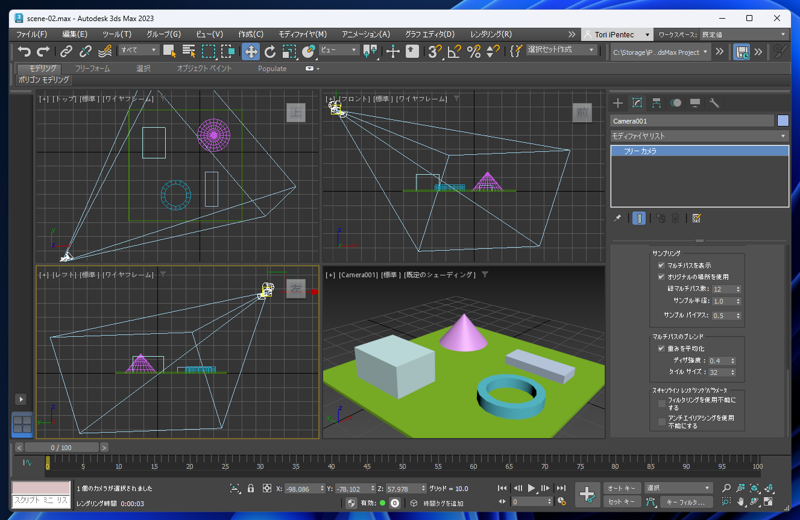800x520 pixels.
Task: Open Select by Name list icon
Action: [189, 52]
